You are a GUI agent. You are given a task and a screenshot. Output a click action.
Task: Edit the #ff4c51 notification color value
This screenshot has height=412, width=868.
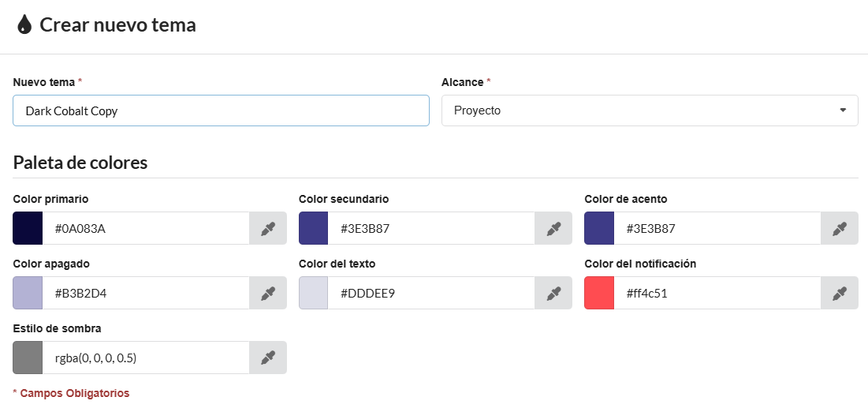[x=717, y=293]
